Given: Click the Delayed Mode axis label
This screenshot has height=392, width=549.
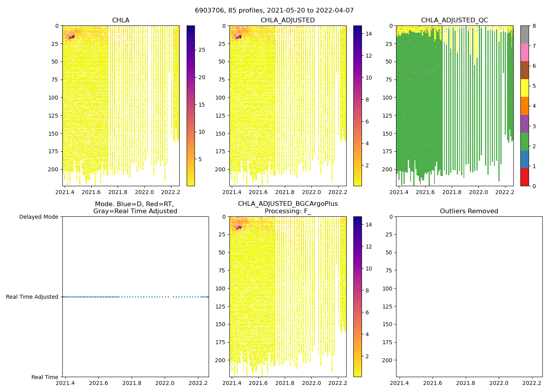Looking at the screenshot, I should (x=38, y=217).
